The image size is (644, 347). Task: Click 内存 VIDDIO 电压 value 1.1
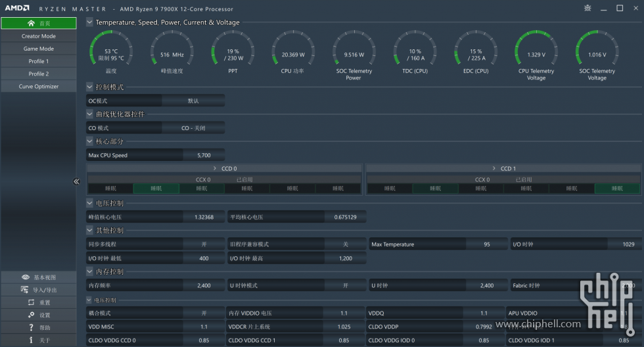344,313
